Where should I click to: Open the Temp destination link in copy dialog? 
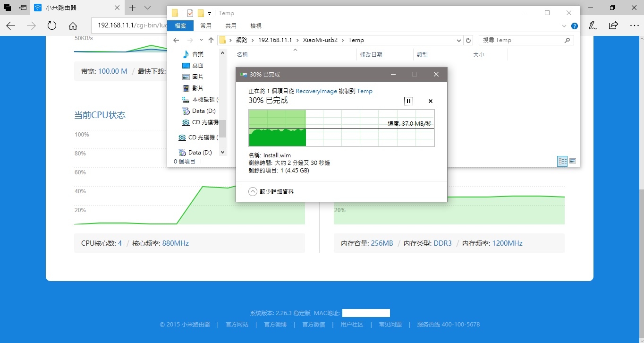364,91
